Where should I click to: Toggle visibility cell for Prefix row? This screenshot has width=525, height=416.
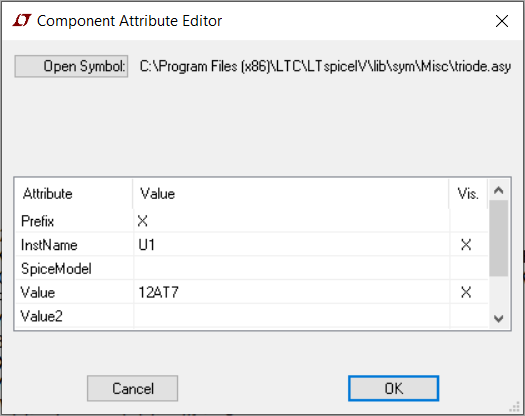pos(468,221)
